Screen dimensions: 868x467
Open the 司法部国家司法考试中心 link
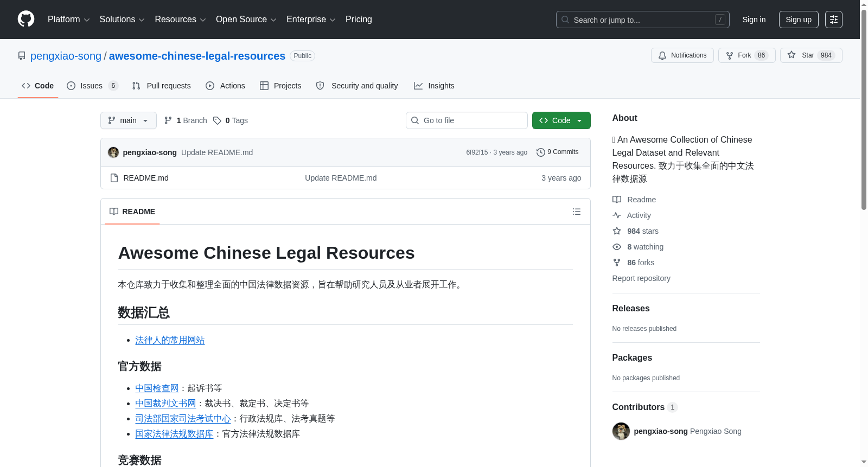click(x=183, y=419)
